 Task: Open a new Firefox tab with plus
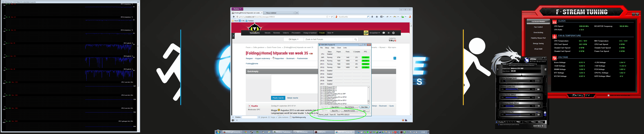coord(297,13)
